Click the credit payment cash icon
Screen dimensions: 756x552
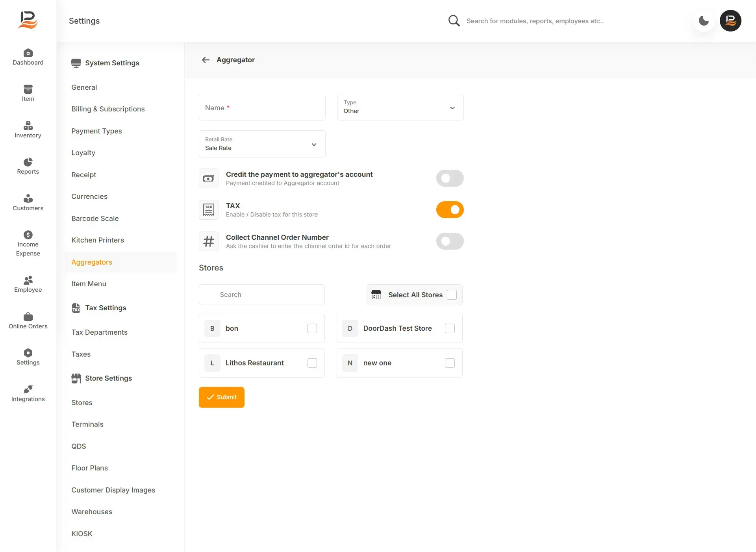(x=209, y=178)
